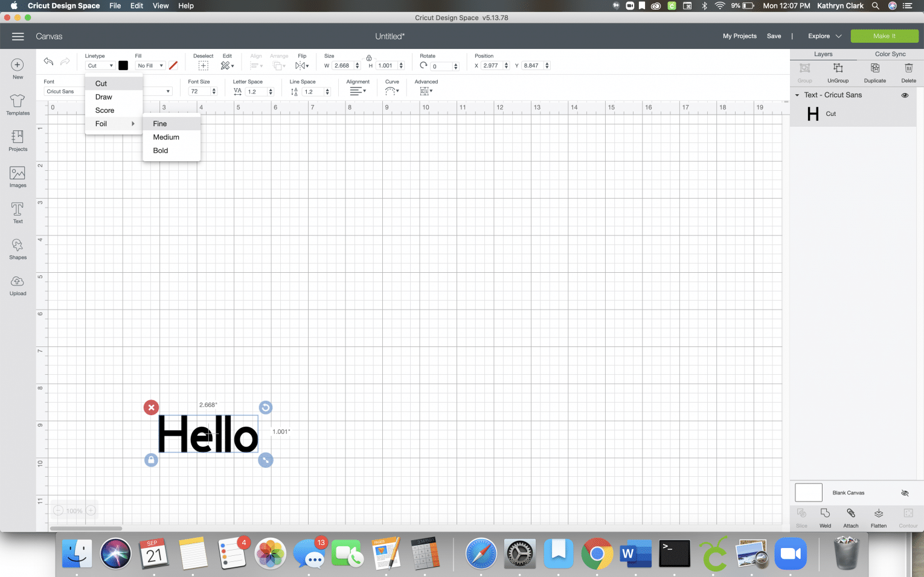The width and height of the screenshot is (924, 577).
Task: Toggle the size aspect ratio lock
Action: click(x=369, y=58)
